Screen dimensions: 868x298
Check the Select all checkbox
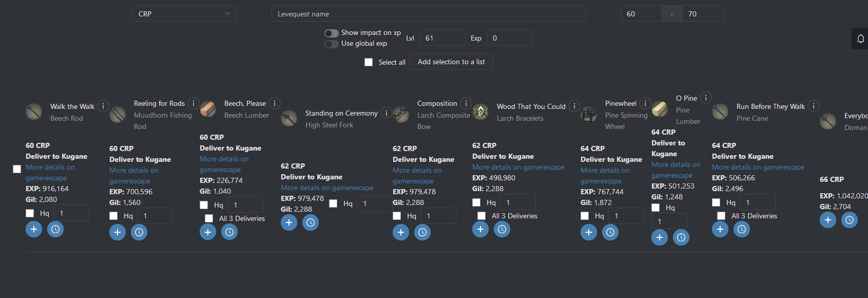pos(369,62)
